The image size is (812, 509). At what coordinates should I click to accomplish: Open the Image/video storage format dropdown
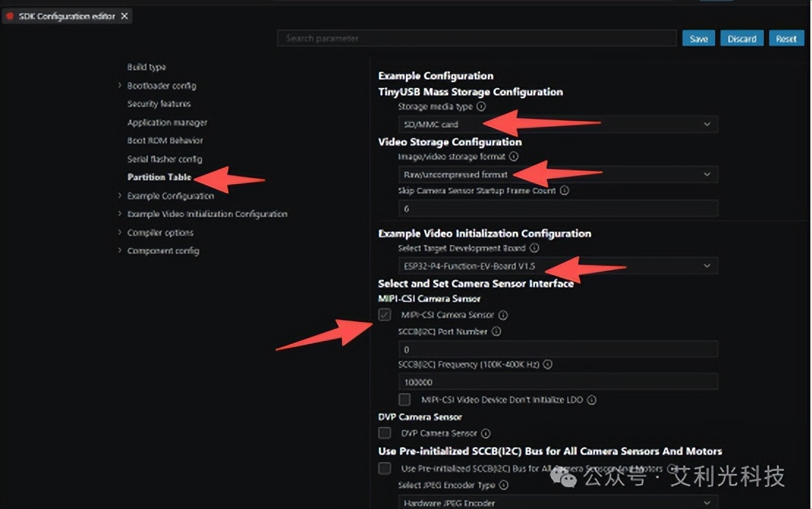(x=558, y=174)
